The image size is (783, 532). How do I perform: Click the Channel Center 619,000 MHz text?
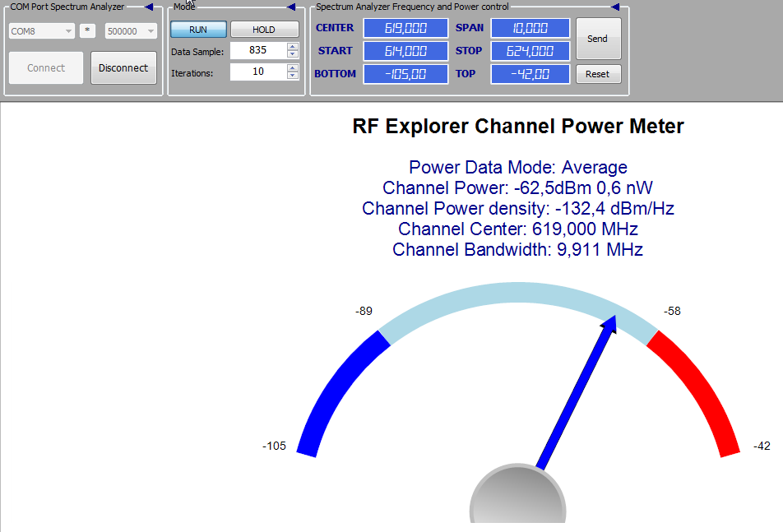[x=518, y=229]
